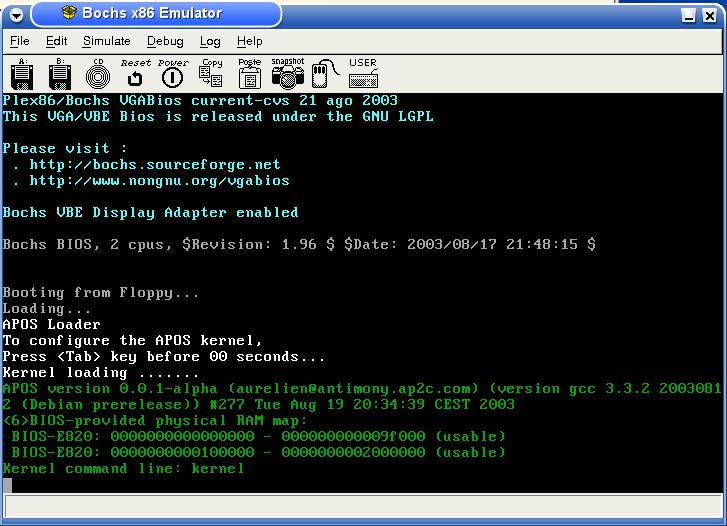Viewport: 727px width, 526px height.
Task: Open the Edit menu
Action: click(56, 41)
